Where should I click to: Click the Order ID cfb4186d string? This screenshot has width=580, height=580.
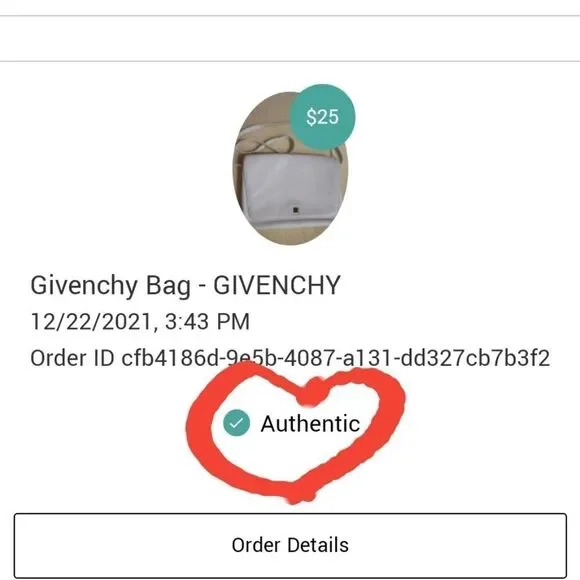(x=290, y=358)
